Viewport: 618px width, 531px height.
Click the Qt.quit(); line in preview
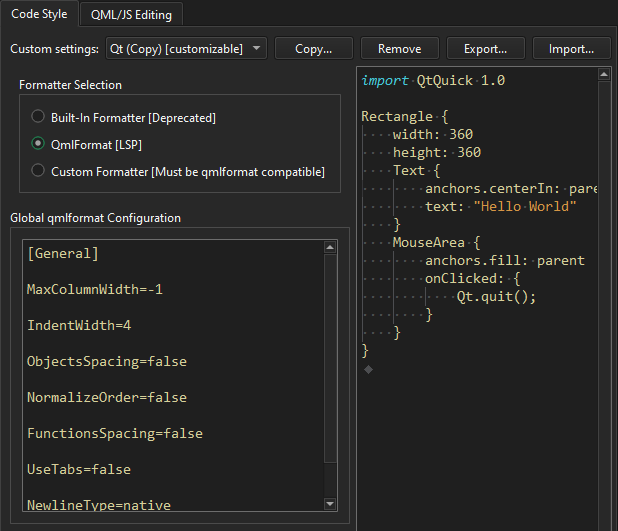(x=496, y=296)
